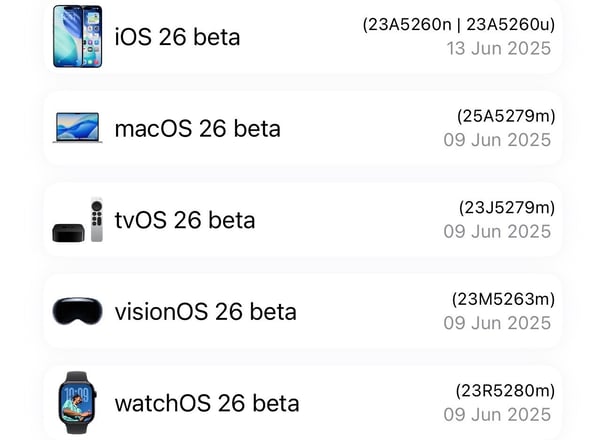This screenshot has height=440, width=606.
Task: Click build number 23R5280m
Action: click(x=505, y=391)
